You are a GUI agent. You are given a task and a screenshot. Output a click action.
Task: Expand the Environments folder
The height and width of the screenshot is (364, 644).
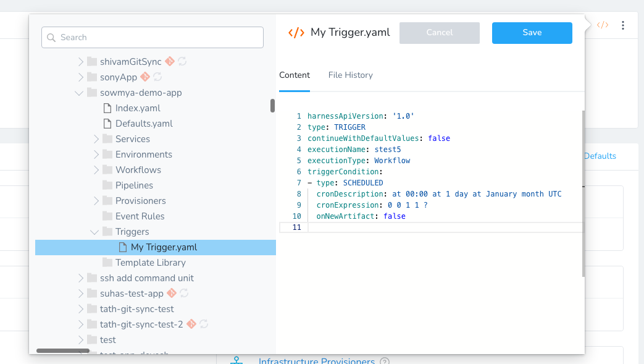(x=96, y=154)
